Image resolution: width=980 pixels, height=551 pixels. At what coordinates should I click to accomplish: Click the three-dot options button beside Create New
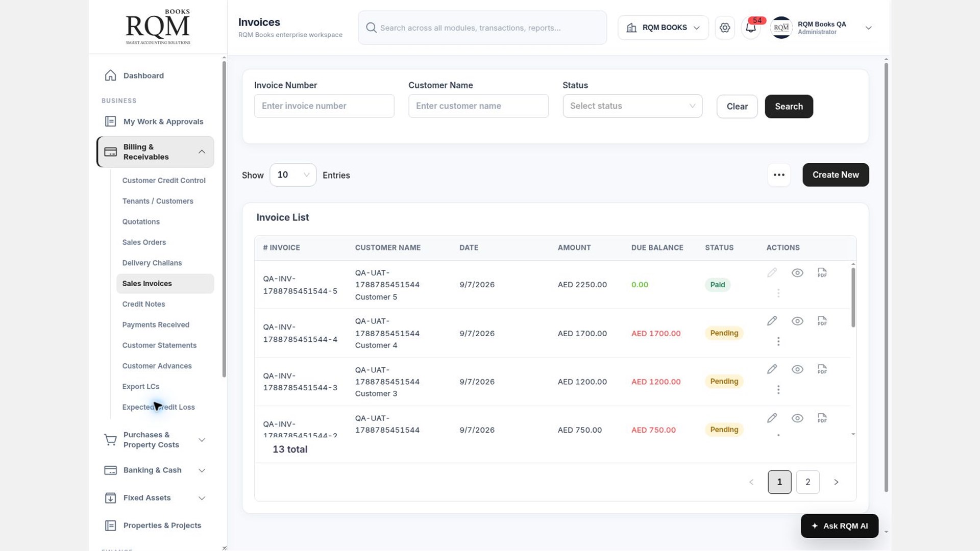(x=779, y=175)
